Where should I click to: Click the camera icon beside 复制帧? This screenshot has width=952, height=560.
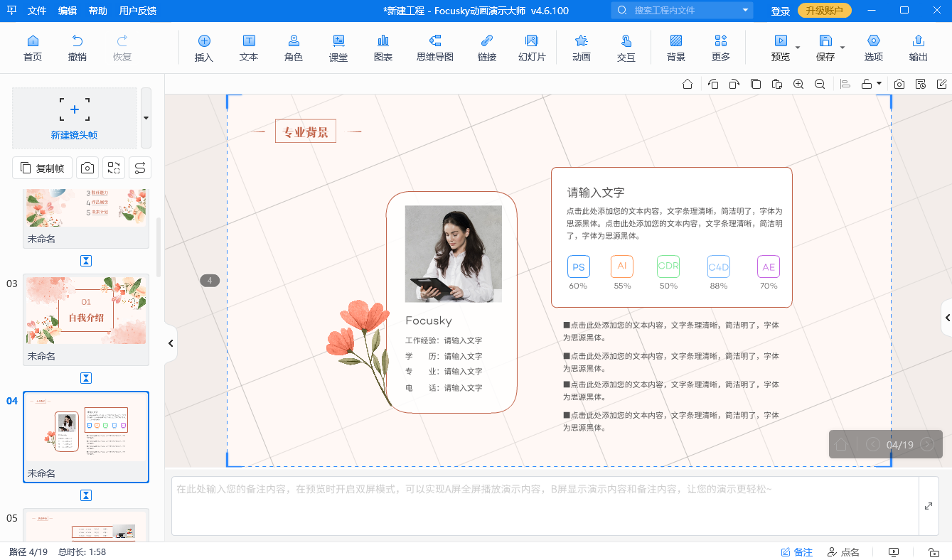point(87,168)
